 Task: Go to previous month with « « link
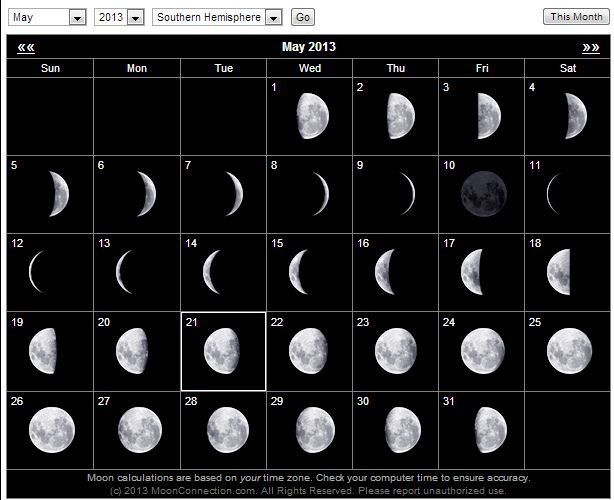point(26,47)
